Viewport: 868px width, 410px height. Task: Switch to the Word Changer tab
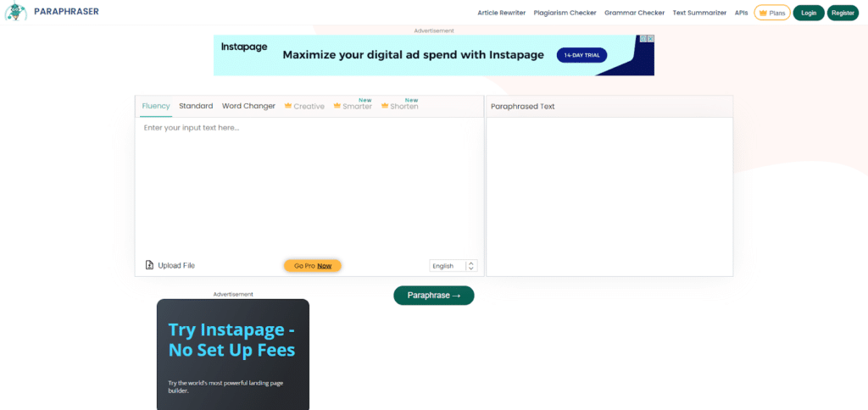point(248,106)
